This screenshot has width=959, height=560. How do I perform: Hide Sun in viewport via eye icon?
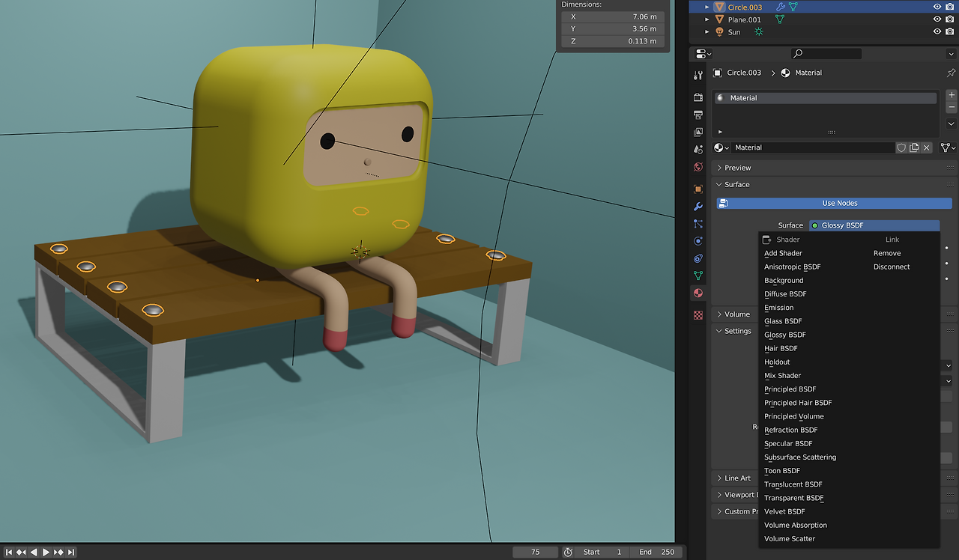[x=937, y=31]
